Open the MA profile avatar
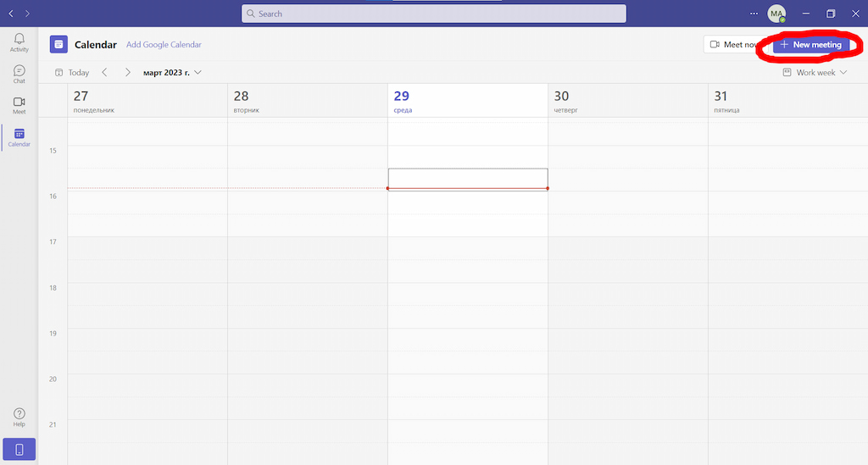 tap(776, 14)
